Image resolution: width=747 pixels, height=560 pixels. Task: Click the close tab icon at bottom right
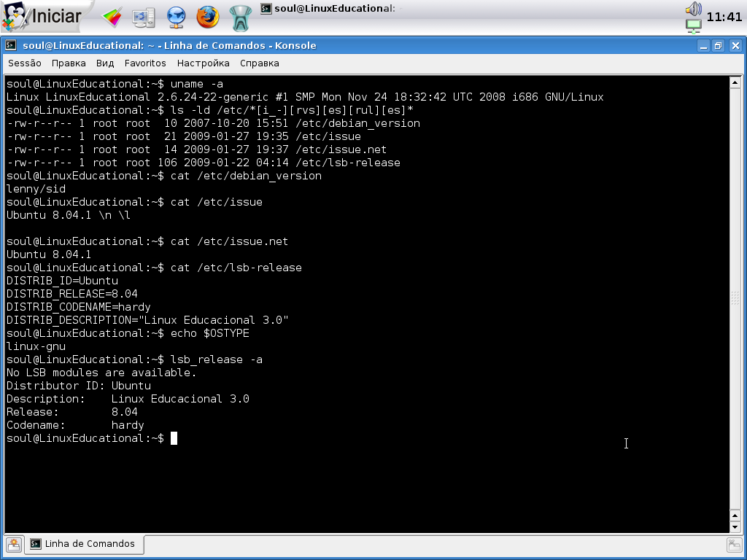734,544
